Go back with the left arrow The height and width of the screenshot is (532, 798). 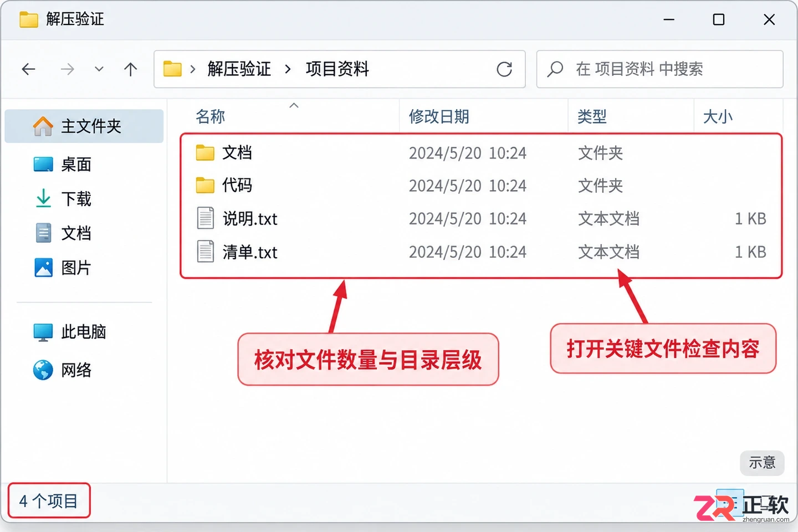(28, 69)
